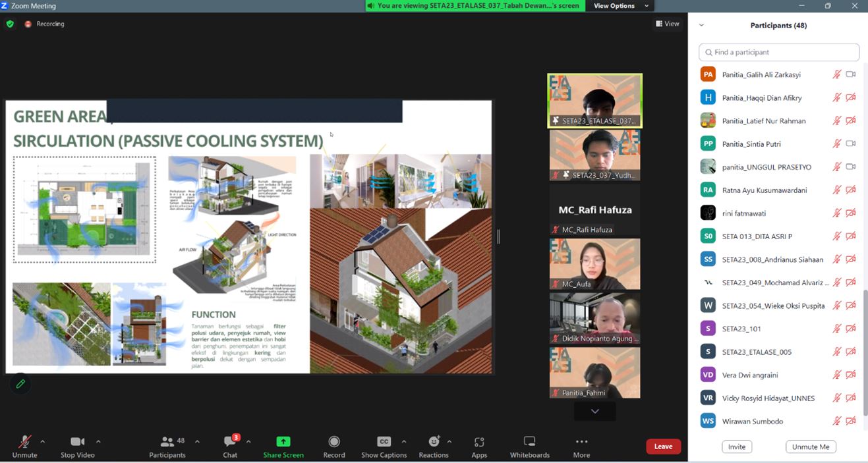The width and height of the screenshot is (868, 463).
Task: Open the Apps panel icon
Action: pos(479,442)
